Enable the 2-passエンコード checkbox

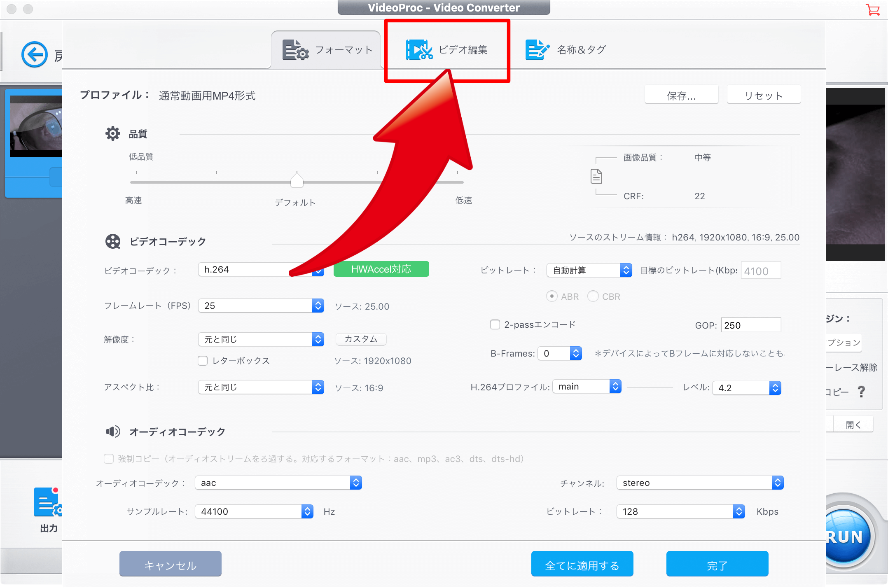(x=495, y=324)
